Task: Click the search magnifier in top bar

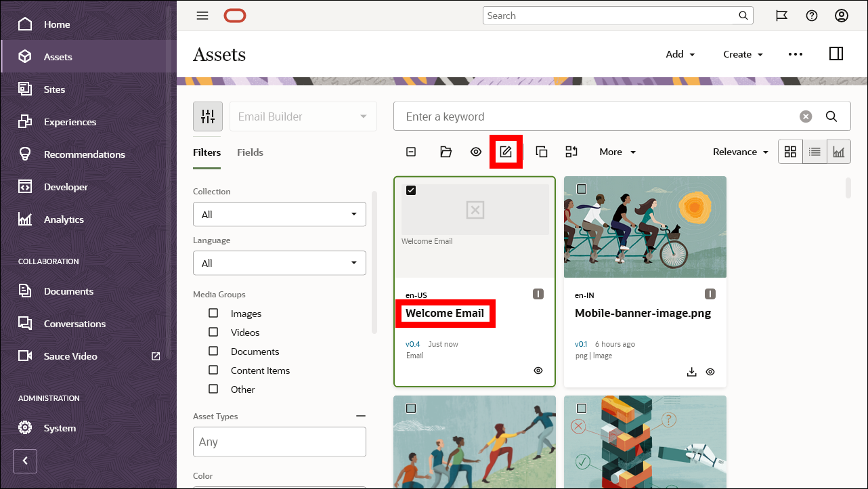Action: point(743,16)
